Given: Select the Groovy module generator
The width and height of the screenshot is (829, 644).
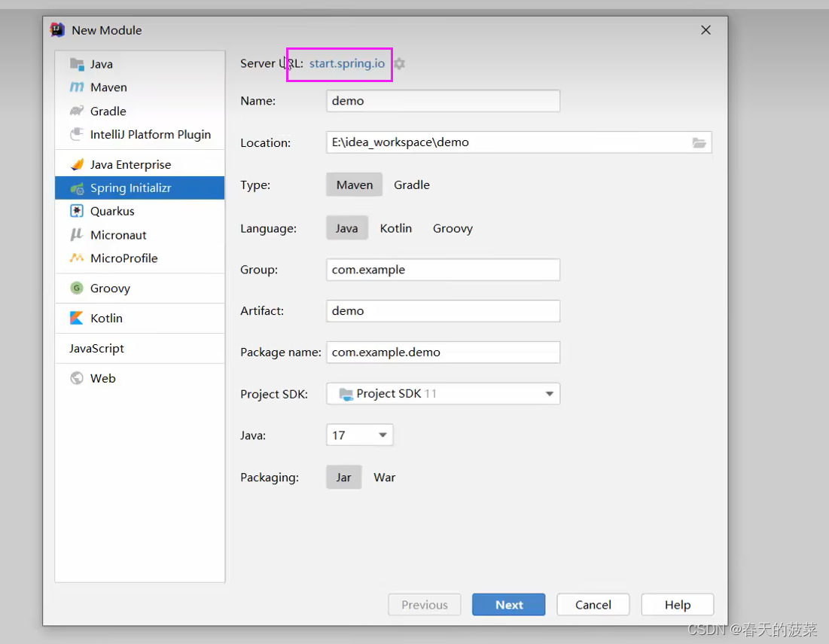Looking at the screenshot, I should pyautogui.click(x=111, y=288).
